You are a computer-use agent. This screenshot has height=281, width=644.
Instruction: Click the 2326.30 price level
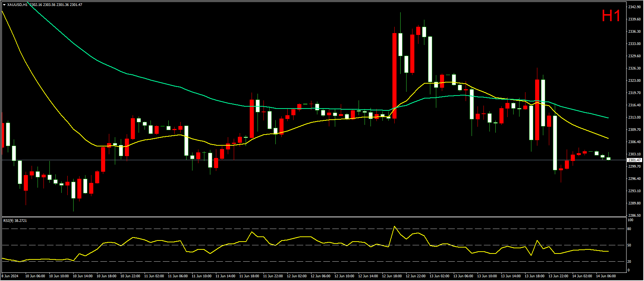[x=634, y=68]
